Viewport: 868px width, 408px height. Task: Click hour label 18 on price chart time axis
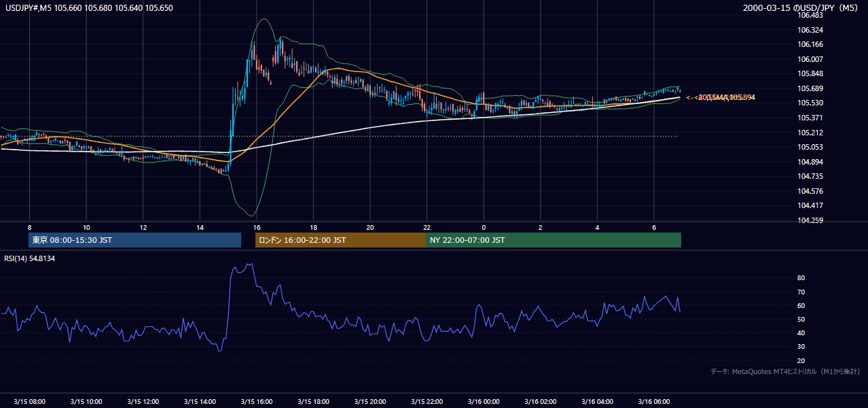pos(313,227)
